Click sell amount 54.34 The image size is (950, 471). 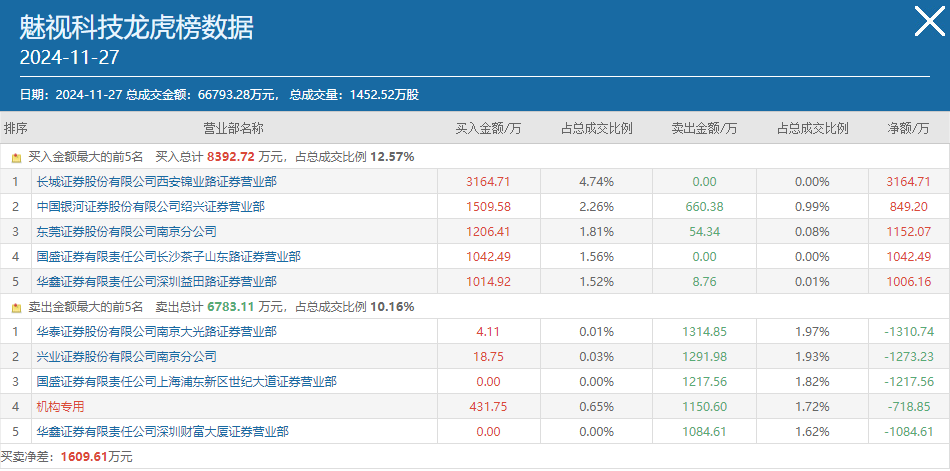click(704, 232)
